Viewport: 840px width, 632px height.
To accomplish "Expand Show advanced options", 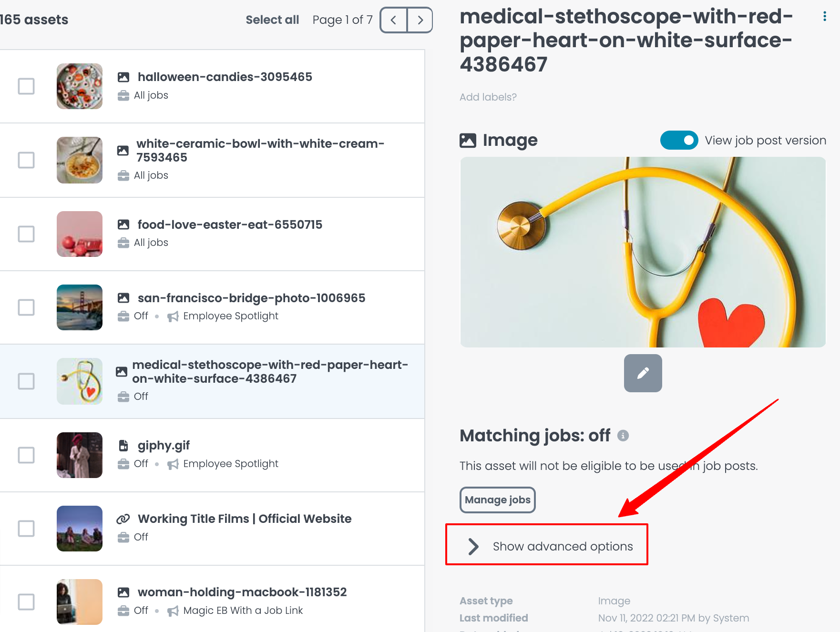I will pos(547,546).
